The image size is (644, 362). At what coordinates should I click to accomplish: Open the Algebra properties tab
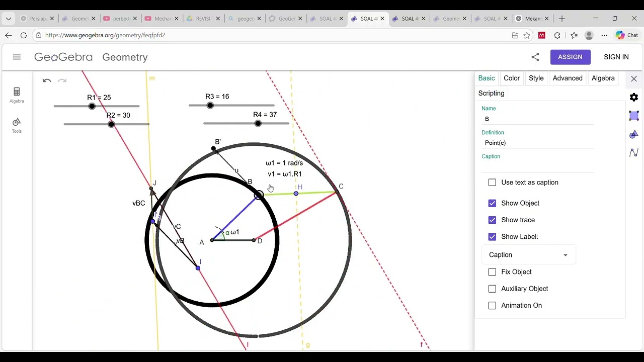point(603,78)
